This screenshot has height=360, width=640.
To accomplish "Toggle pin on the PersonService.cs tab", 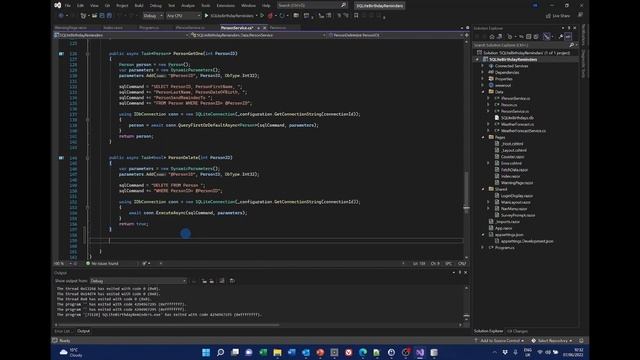I will (x=258, y=28).
